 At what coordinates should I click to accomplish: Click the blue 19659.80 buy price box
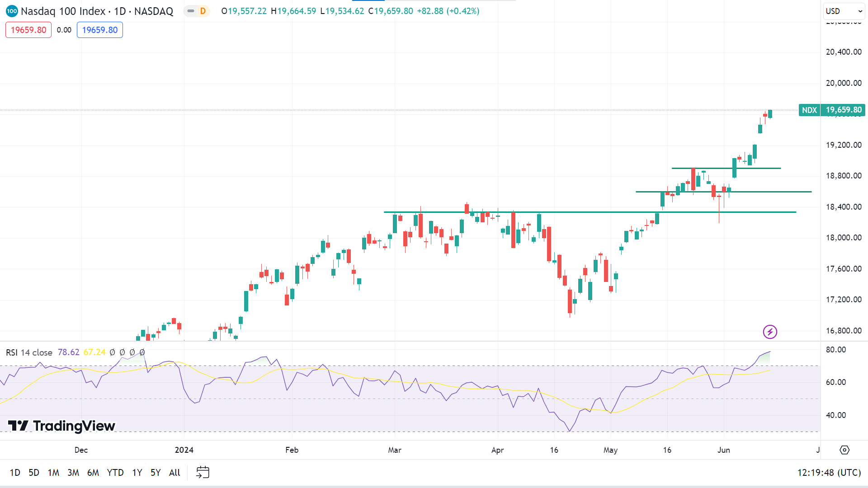click(100, 30)
